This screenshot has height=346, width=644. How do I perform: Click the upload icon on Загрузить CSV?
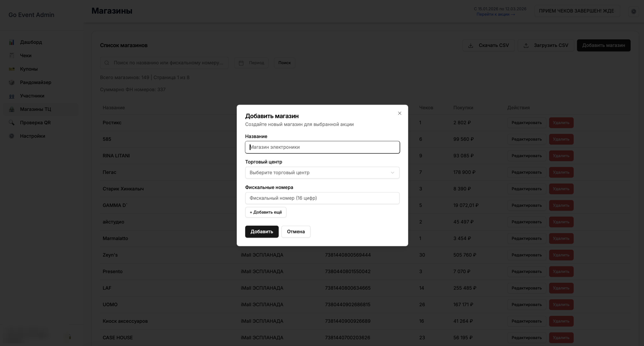point(526,46)
